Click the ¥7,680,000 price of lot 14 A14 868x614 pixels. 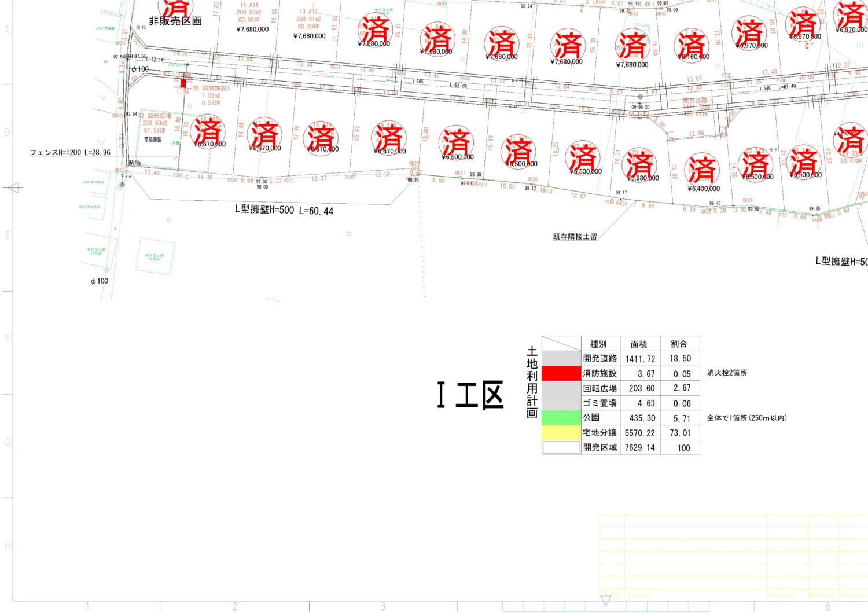point(252,29)
